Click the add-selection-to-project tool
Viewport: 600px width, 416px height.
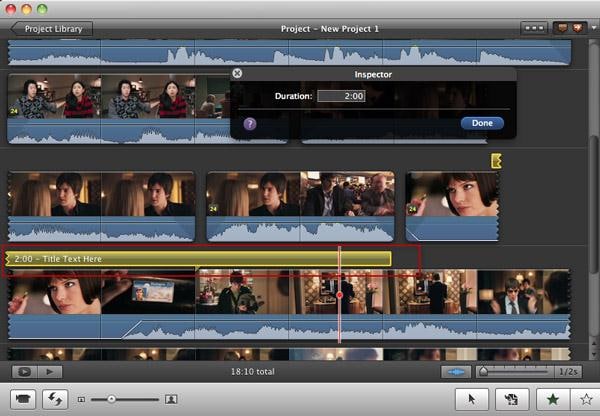point(512,399)
